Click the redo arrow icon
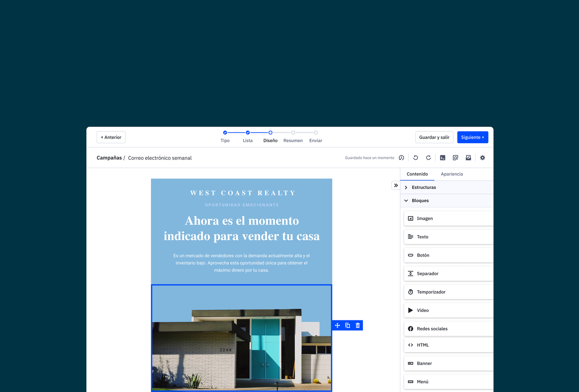The image size is (579, 392). (428, 158)
